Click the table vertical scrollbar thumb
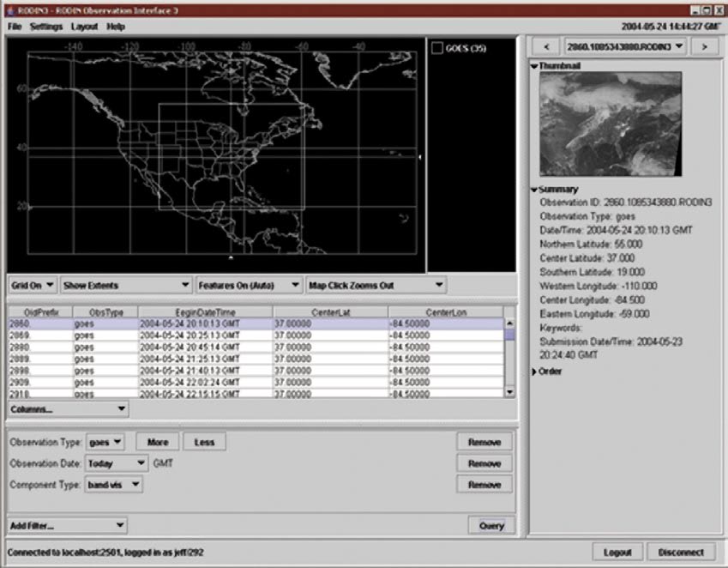This screenshot has height=568, width=728. tap(509, 335)
